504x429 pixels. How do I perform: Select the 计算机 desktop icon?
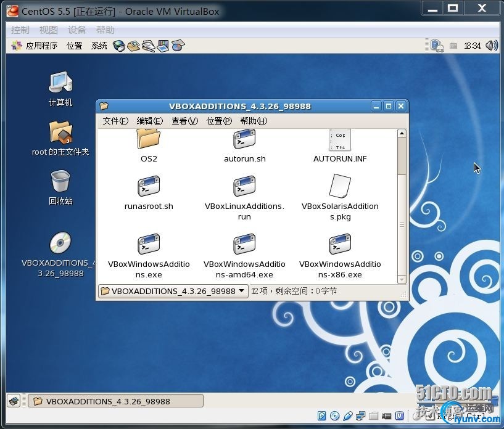point(60,89)
